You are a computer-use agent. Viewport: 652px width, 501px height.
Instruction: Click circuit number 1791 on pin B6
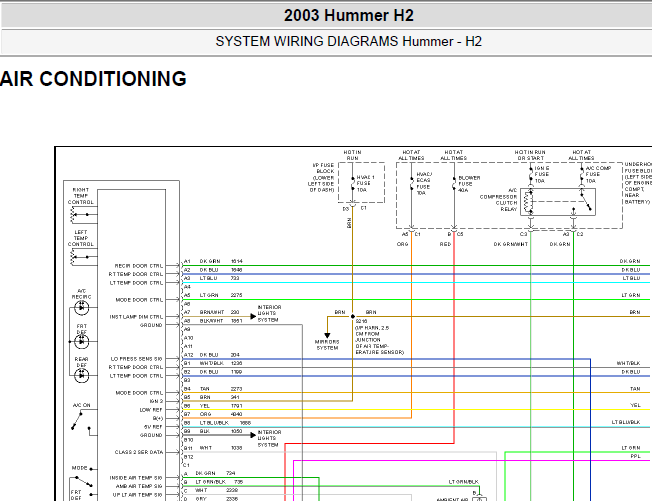[237, 406]
